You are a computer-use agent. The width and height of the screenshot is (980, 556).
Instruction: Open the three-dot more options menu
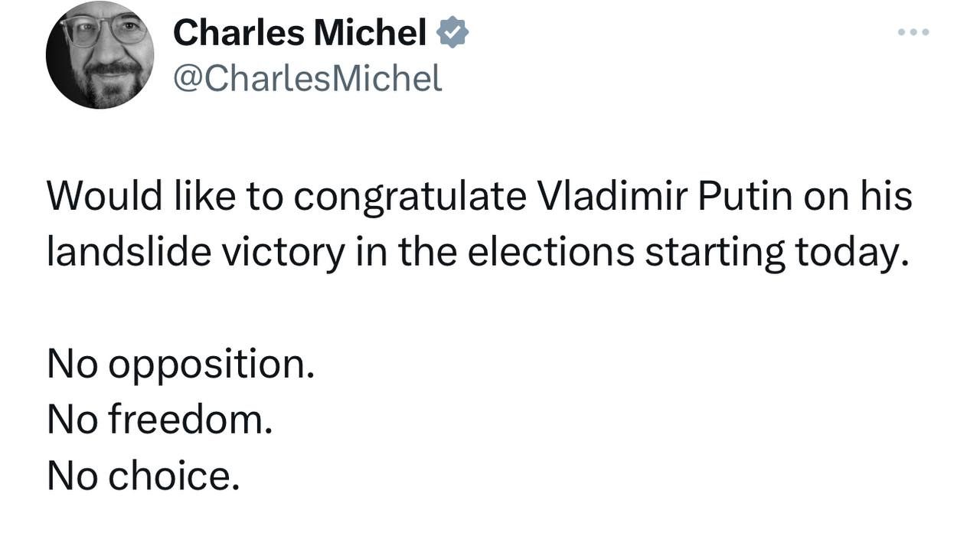coord(913,32)
